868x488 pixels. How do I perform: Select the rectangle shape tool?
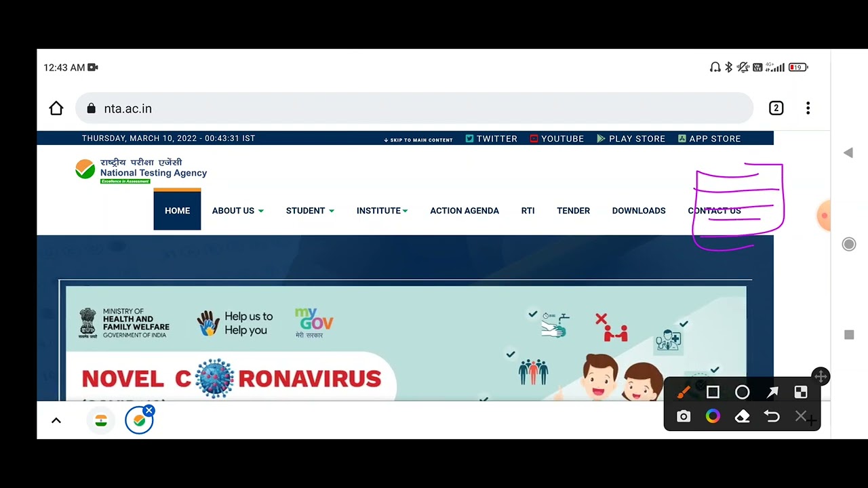click(713, 392)
